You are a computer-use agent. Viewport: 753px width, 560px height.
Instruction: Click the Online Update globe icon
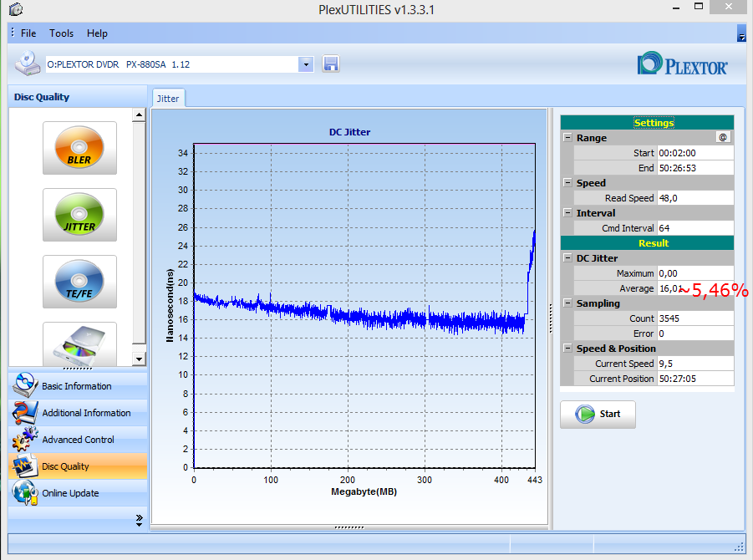(x=25, y=493)
